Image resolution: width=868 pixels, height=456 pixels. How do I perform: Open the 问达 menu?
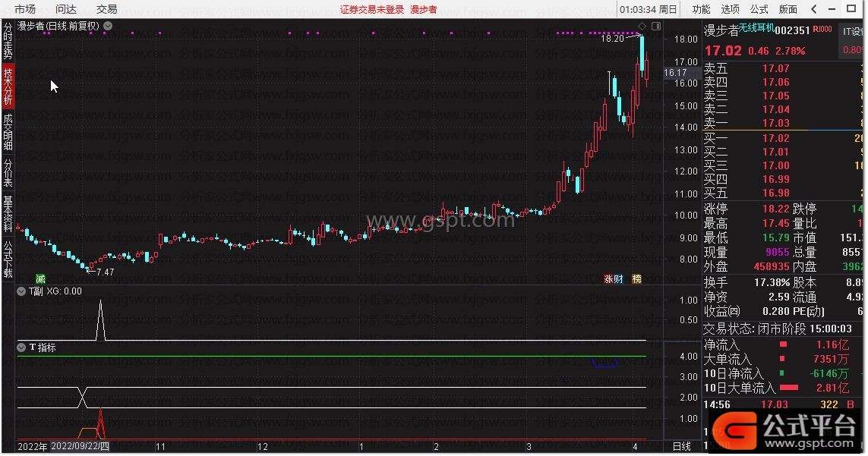66,9
